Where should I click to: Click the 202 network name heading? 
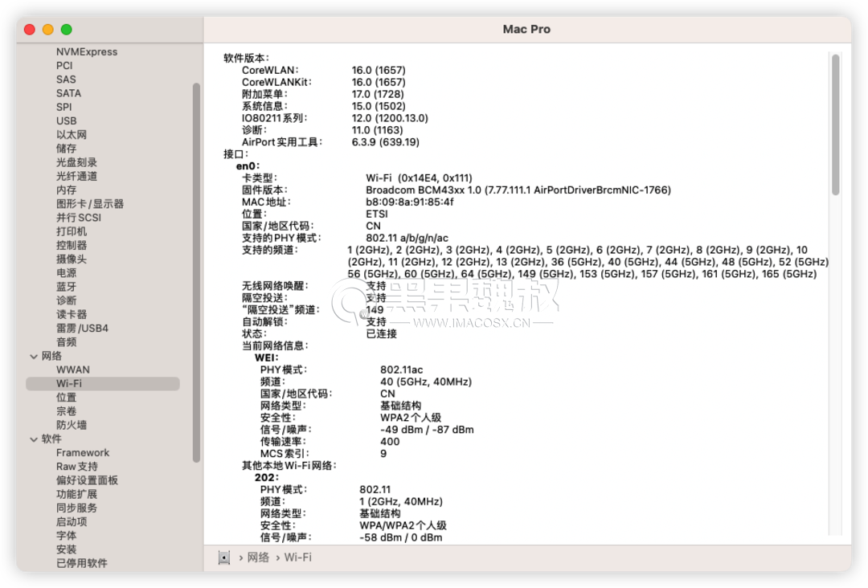(266, 478)
